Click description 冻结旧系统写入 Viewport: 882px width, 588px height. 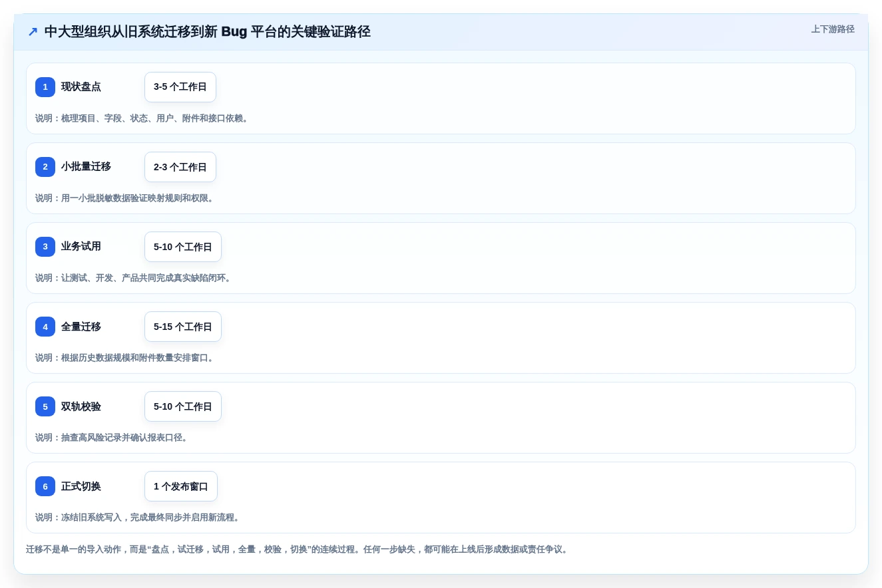(139, 517)
